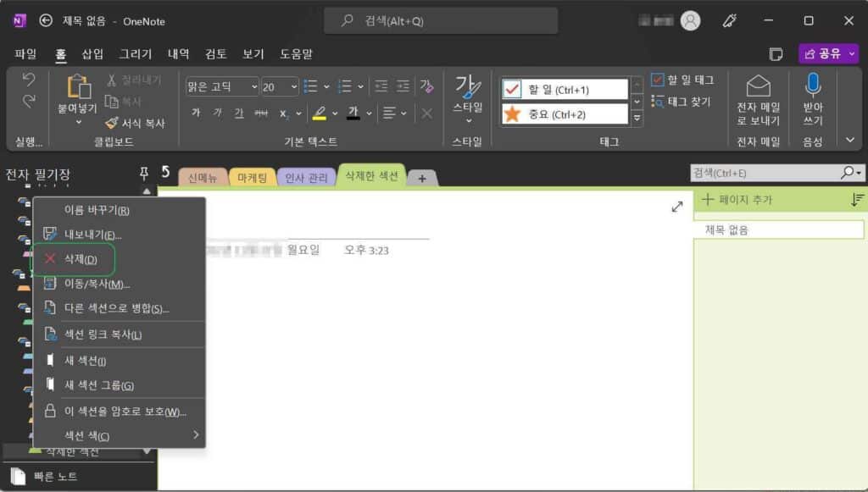Open the notebook view icon beside 공유
The width and height of the screenshot is (868, 492).
click(776, 54)
